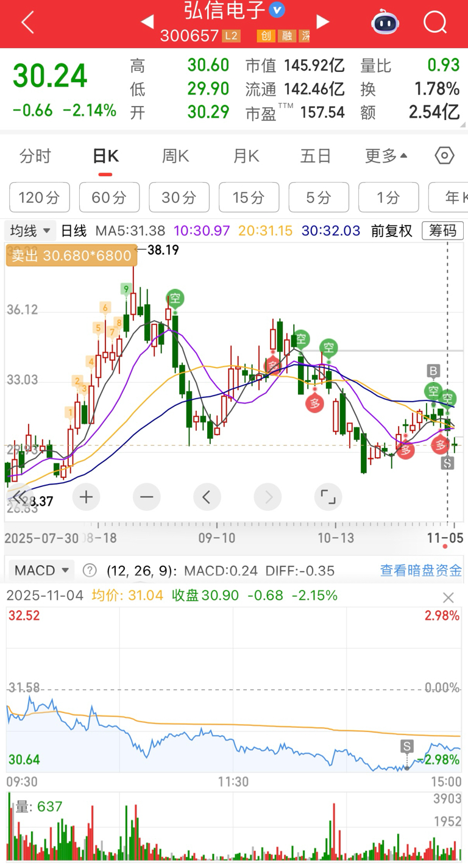Move chart left with the left chevron button
The image size is (468, 868).
click(207, 497)
